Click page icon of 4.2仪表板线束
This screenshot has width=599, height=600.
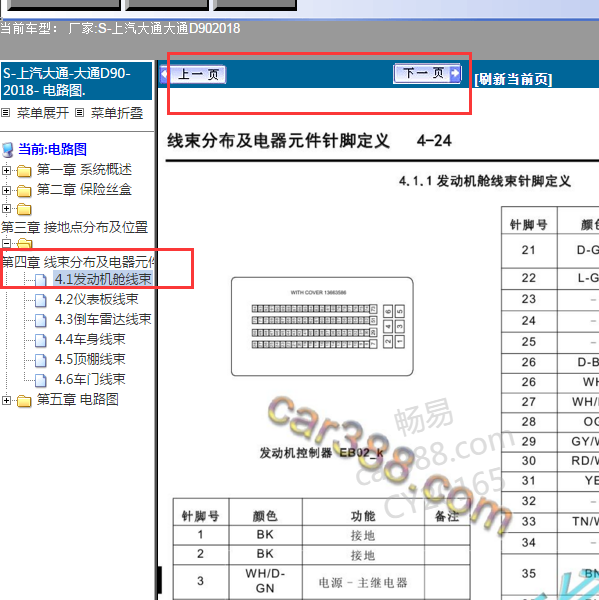pyautogui.click(x=41, y=300)
